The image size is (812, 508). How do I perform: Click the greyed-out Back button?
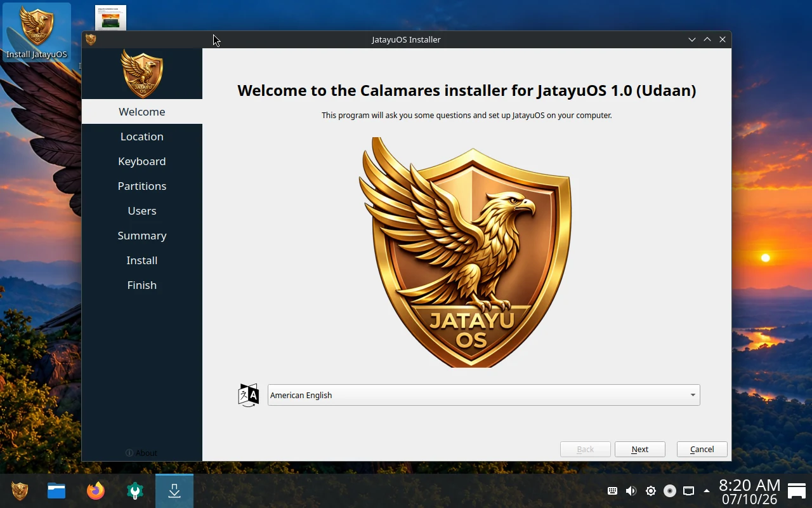click(x=586, y=449)
